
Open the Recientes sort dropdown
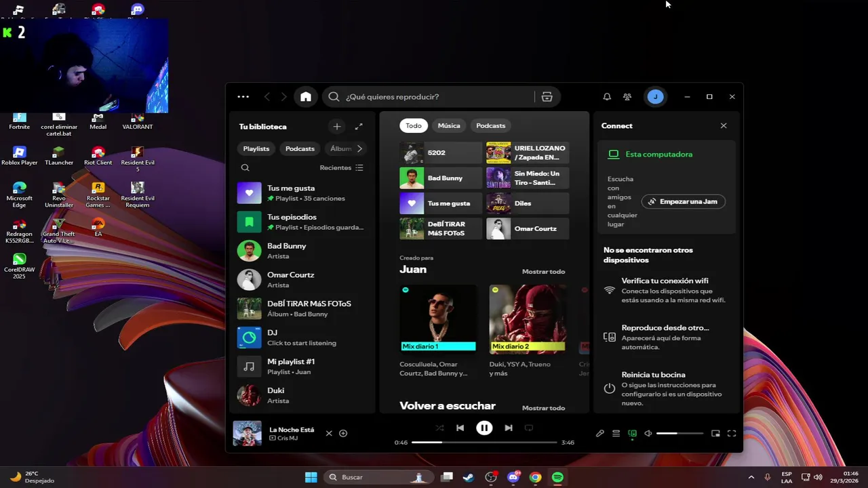tap(342, 167)
